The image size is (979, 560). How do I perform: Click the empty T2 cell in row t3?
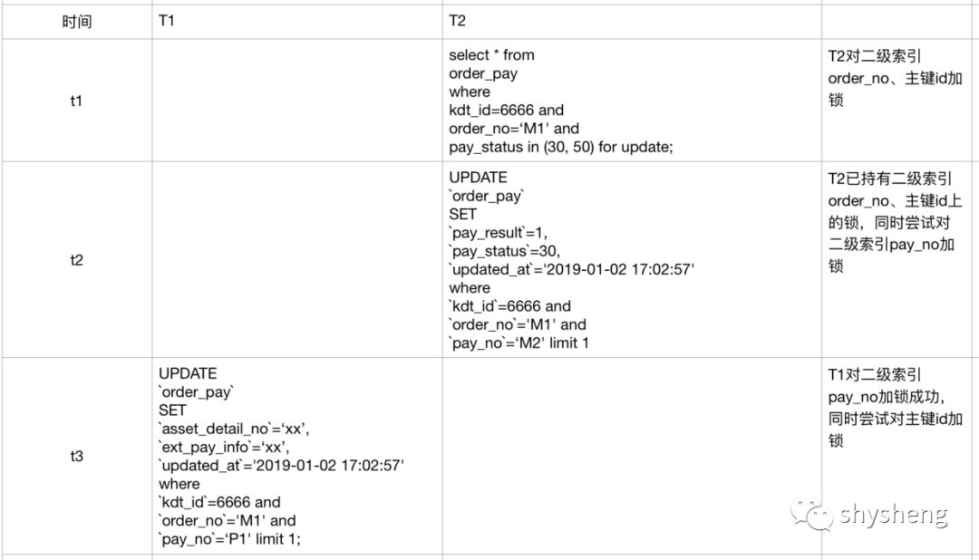(632, 456)
